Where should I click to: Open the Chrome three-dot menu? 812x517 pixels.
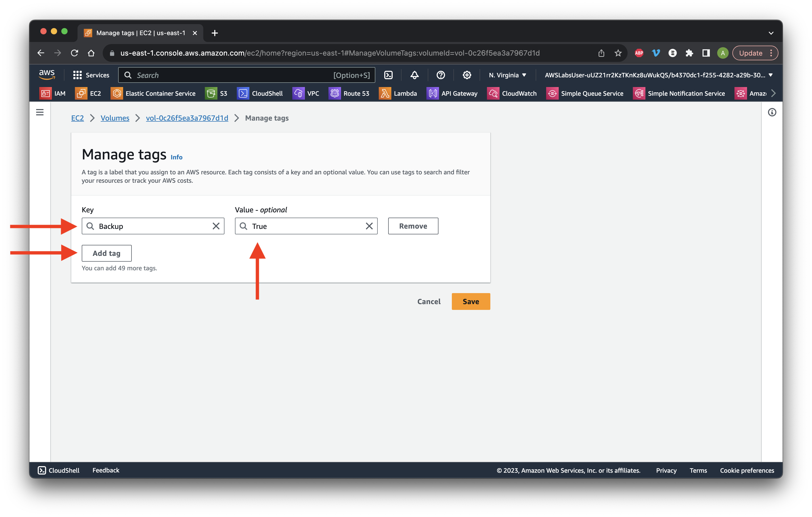(x=771, y=53)
